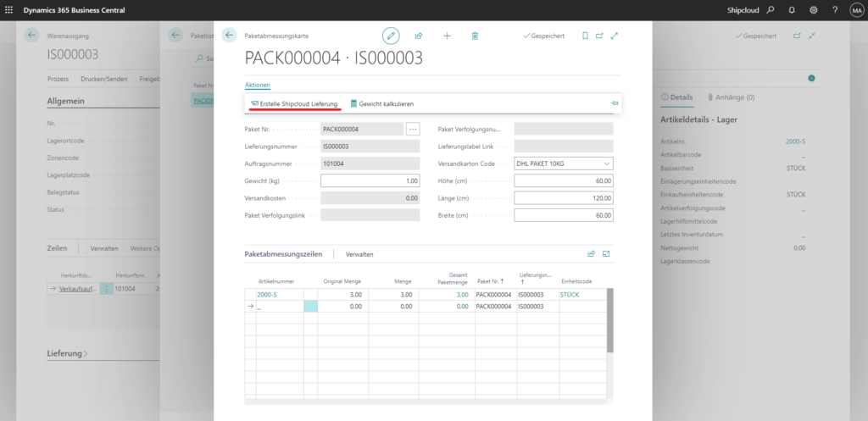The height and width of the screenshot is (421, 868).
Task: Click the plus icon to create new
Action: tap(447, 36)
